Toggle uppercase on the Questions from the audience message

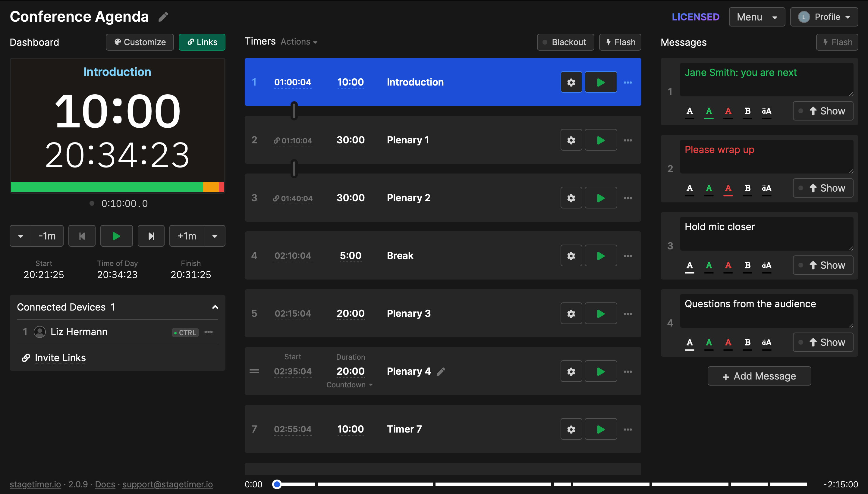pyautogui.click(x=767, y=343)
